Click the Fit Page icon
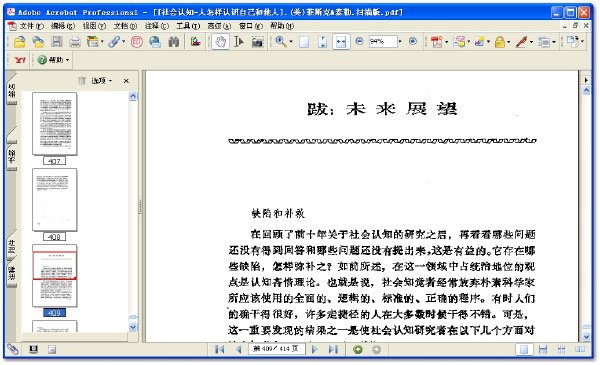Viewport: 600px width, 365px height. pyautogui.click(x=323, y=42)
